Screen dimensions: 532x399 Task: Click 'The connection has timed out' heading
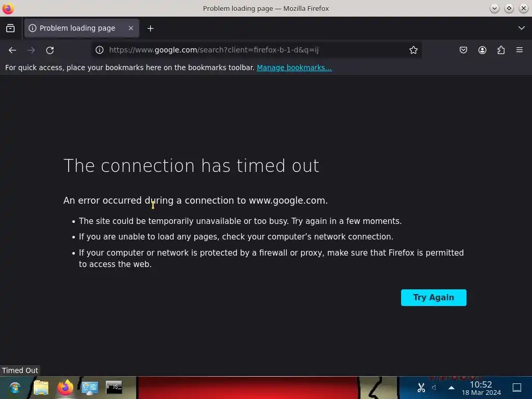click(191, 166)
